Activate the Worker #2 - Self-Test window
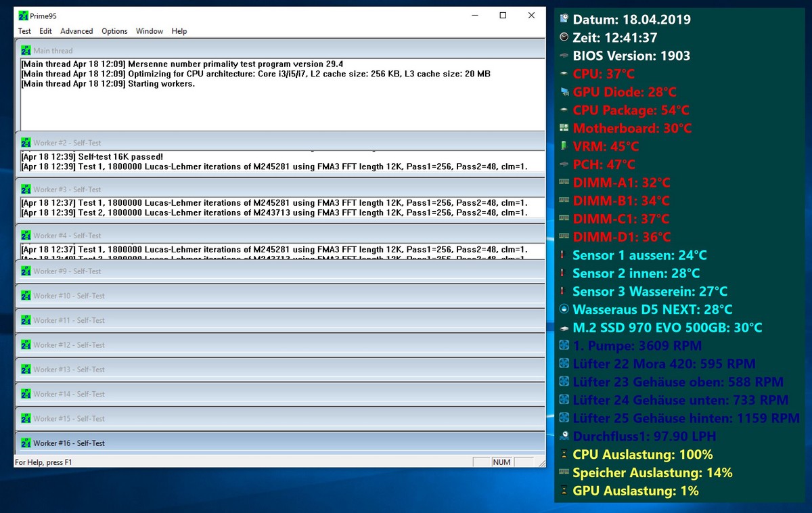 tap(279, 143)
